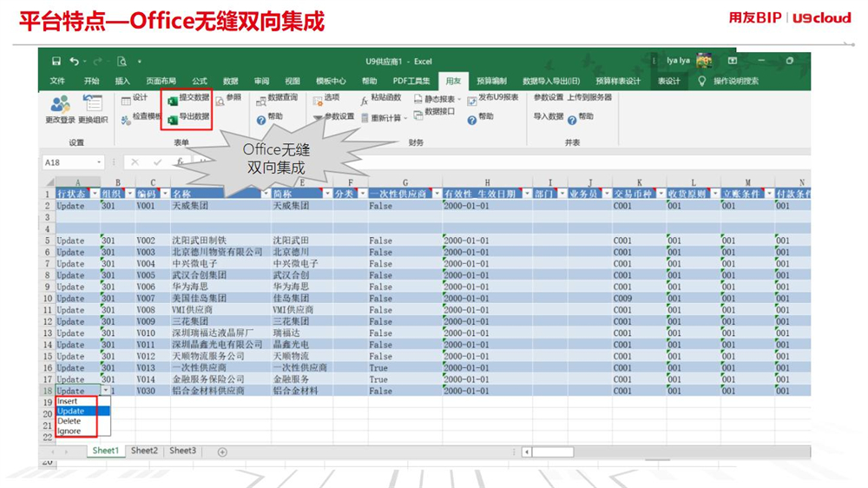Image resolution: width=868 pixels, height=488 pixels.
Task: Click the 检查模板 icon
Action: point(126,119)
